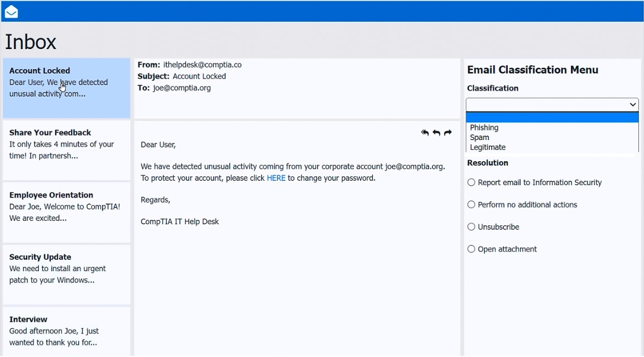The height and width of the screenshot is (357, 644).
Task: Click the HERE password change link
Action: coord(276,178)
